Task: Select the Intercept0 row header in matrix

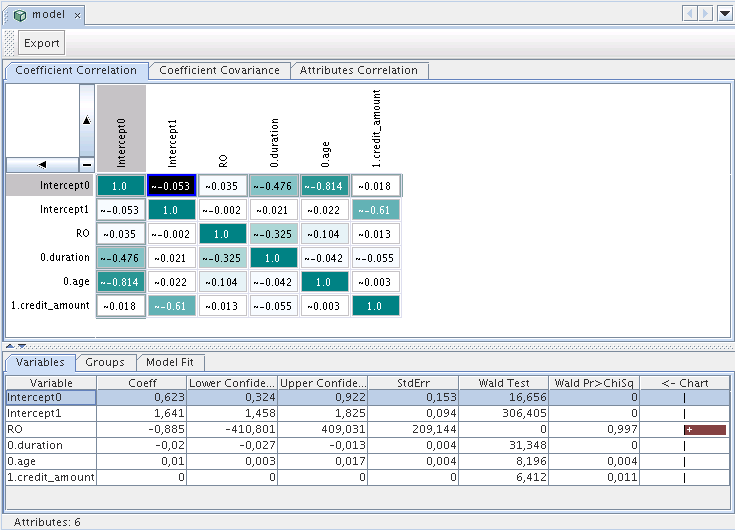Action: pyautogui.click(x=50, y=186)
